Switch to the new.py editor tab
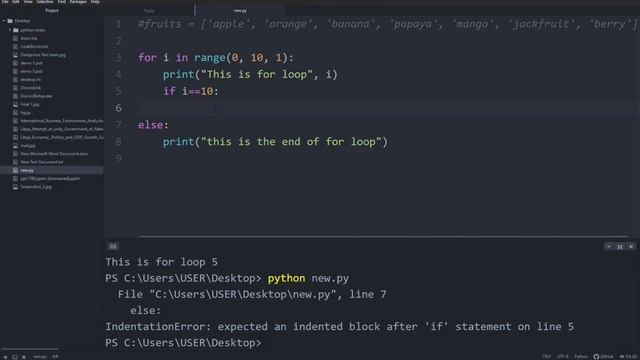The width and height of the screenshot is (640, 360). click(240, 11)
